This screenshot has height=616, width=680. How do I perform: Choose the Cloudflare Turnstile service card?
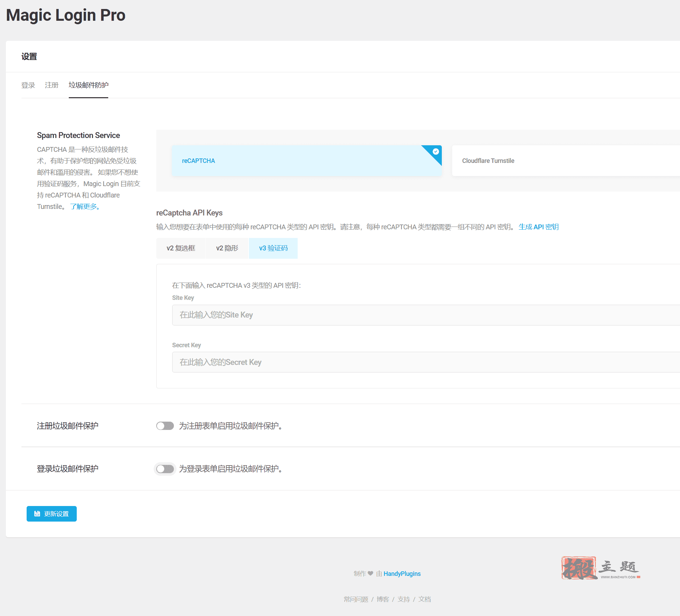tap(566, 161)
